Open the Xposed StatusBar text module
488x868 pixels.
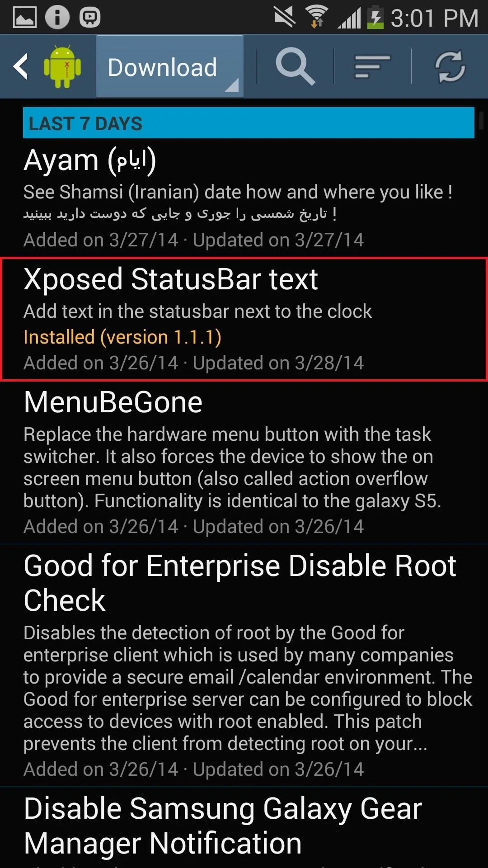pos(244,319)
